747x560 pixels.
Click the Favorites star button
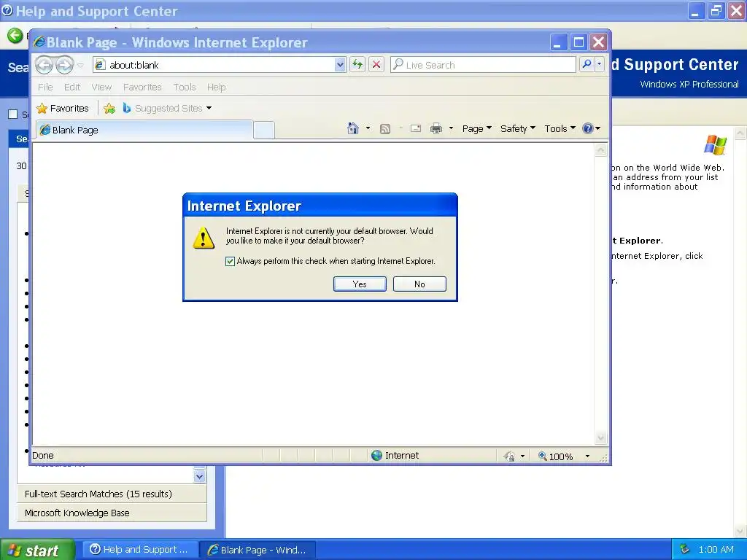[63, 109]
